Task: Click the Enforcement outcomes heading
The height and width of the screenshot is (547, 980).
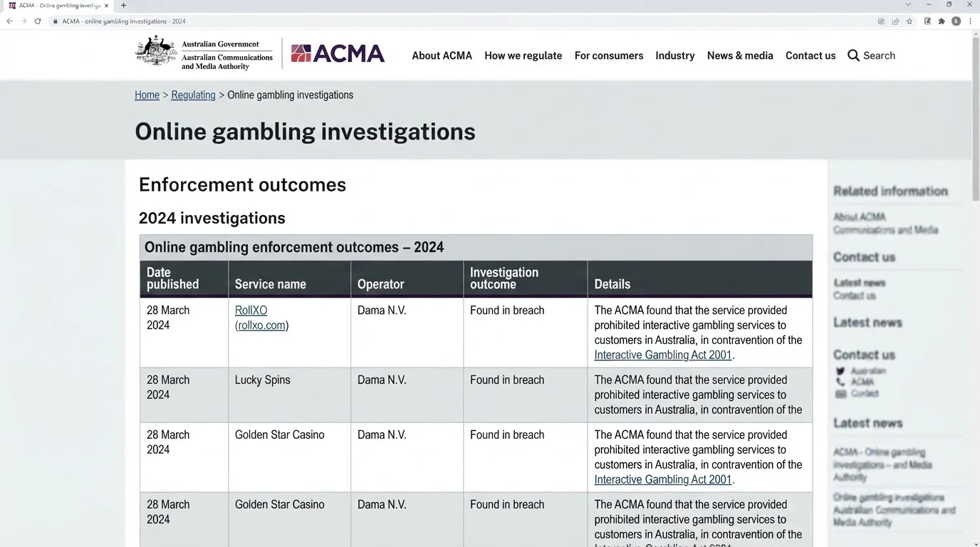Action: click(x=242, y=184)
